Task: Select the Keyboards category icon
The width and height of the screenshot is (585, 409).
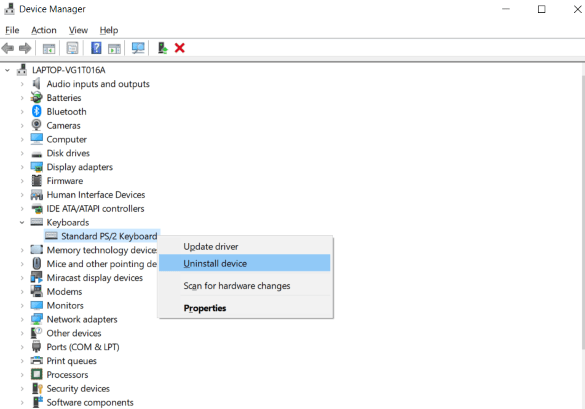Action: pyautogui.click(x=37, y=222)
